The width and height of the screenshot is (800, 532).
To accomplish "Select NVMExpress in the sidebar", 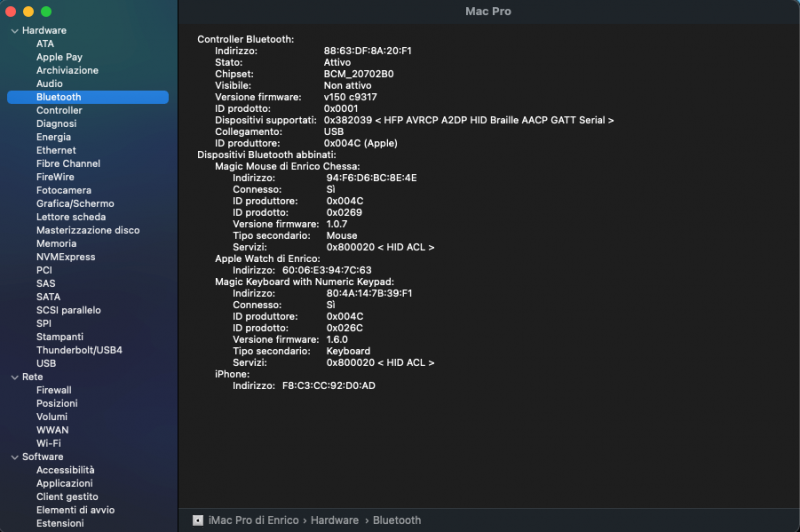I will tap(65, 257).
